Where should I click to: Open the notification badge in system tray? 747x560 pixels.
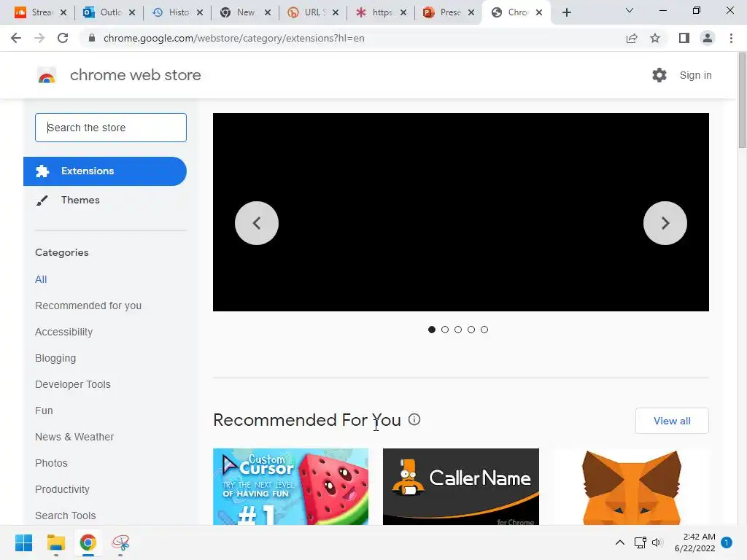coord(727,542)
